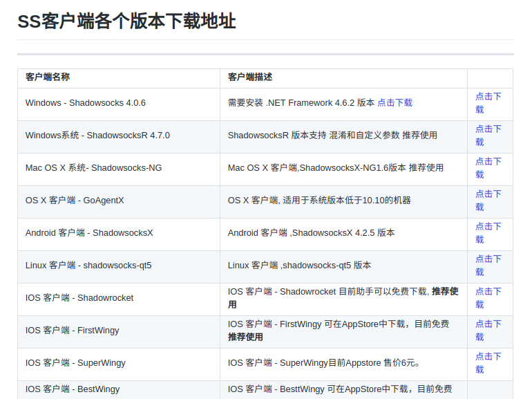Viewport: 532px width, 399px height.
Task: Open the FirstWingy row download link
Action: (488, 324)
